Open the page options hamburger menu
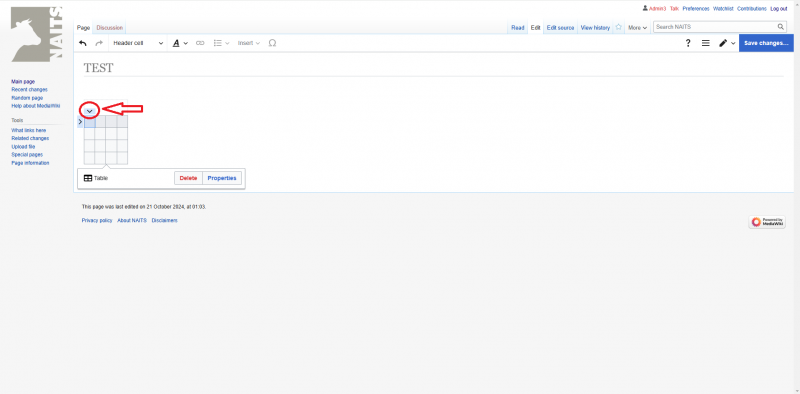This screenshot has height=394, width=800. tap(706, 43)
